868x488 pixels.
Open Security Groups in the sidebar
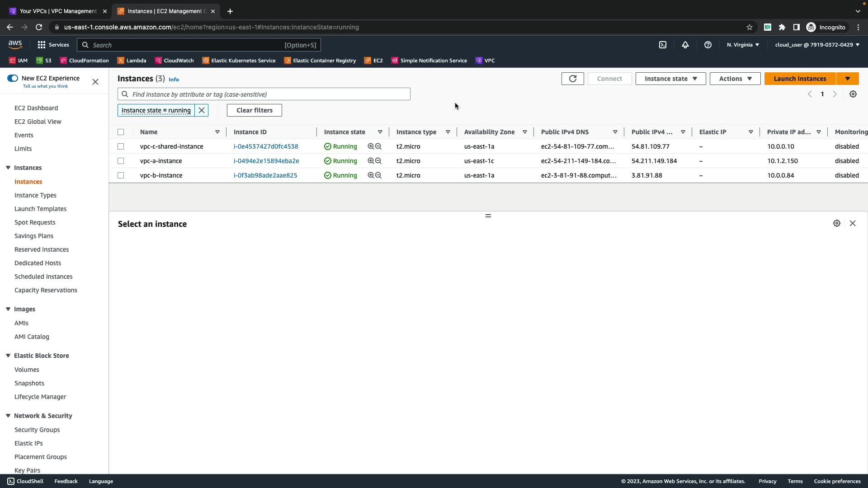37,430
